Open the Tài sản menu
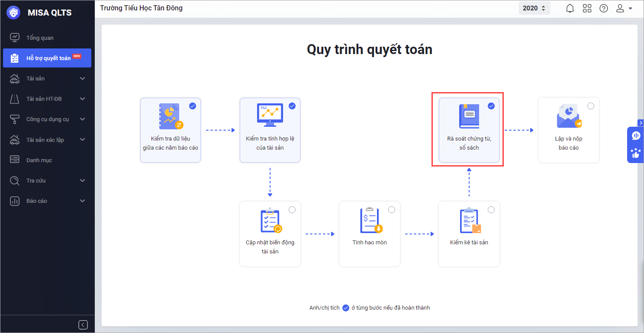 47,78
